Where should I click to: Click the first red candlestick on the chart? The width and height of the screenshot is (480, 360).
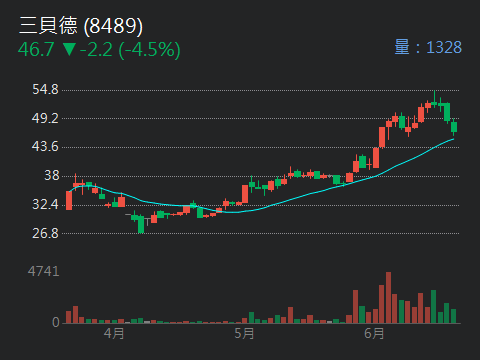[69, 200]
